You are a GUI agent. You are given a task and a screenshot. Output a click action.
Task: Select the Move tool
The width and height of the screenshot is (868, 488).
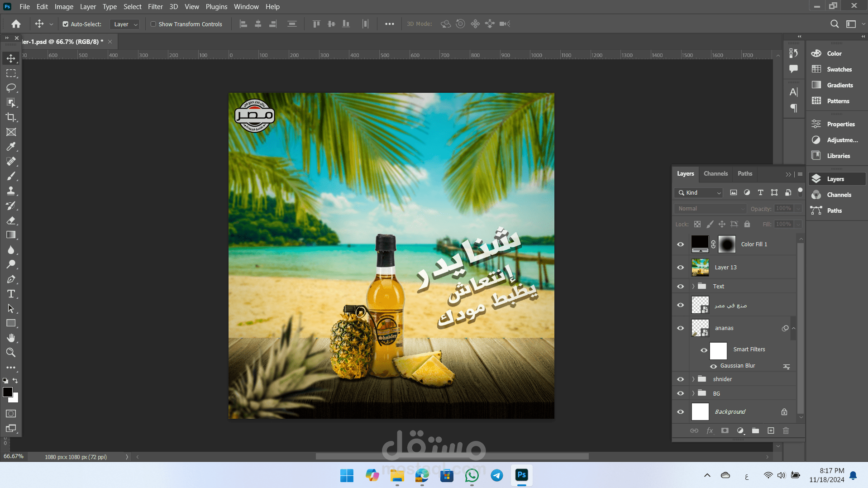coord(11,58)
